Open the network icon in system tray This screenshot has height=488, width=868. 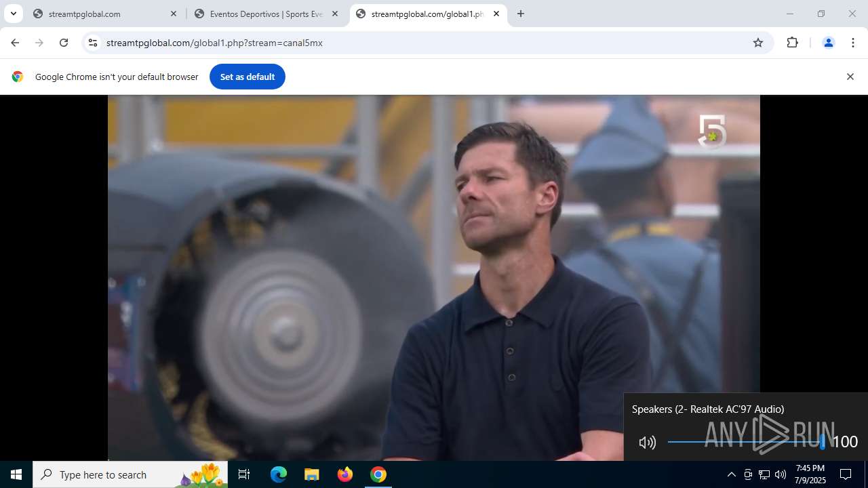coord(764,474)
